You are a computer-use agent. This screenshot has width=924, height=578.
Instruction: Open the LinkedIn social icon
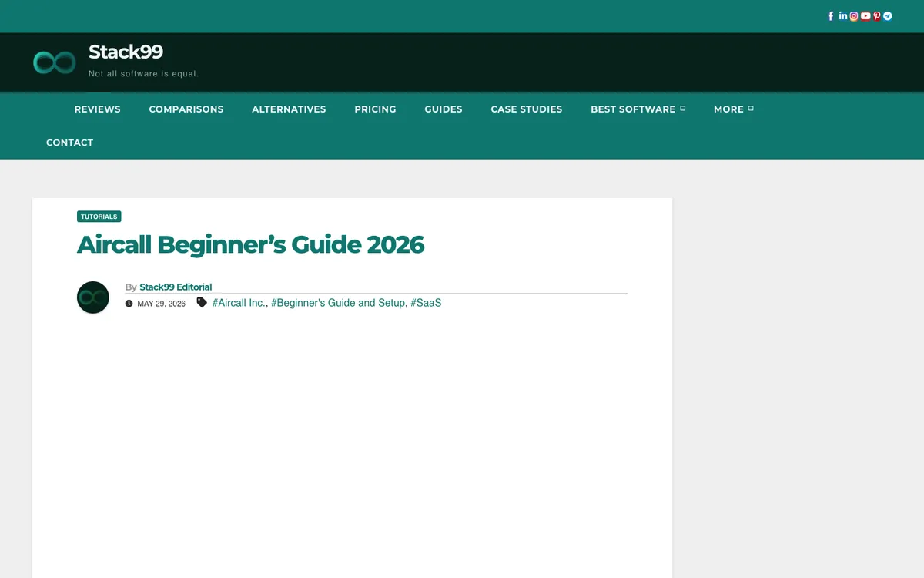(843, 16)
